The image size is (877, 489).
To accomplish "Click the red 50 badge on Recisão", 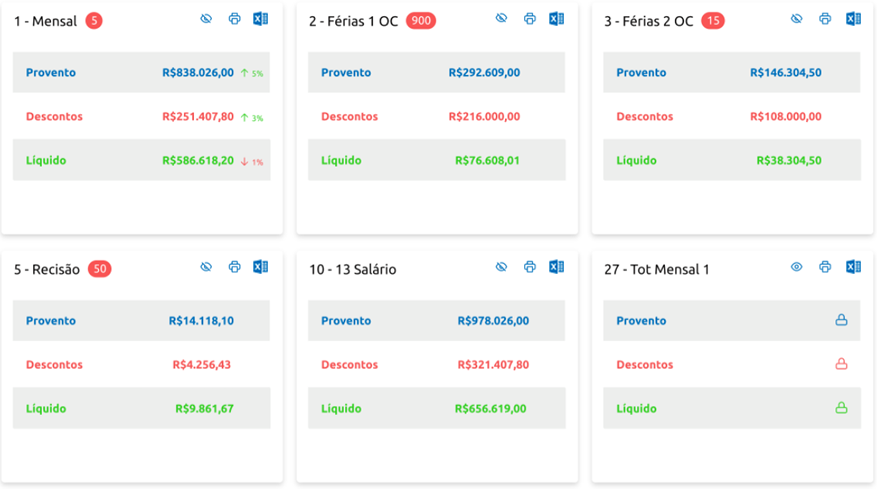I will [99, 269].
